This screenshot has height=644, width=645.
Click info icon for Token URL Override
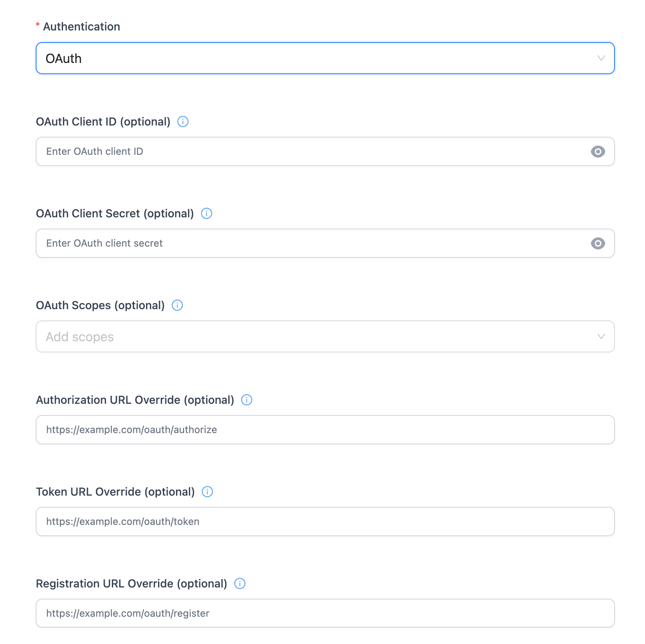click(207, 492)
